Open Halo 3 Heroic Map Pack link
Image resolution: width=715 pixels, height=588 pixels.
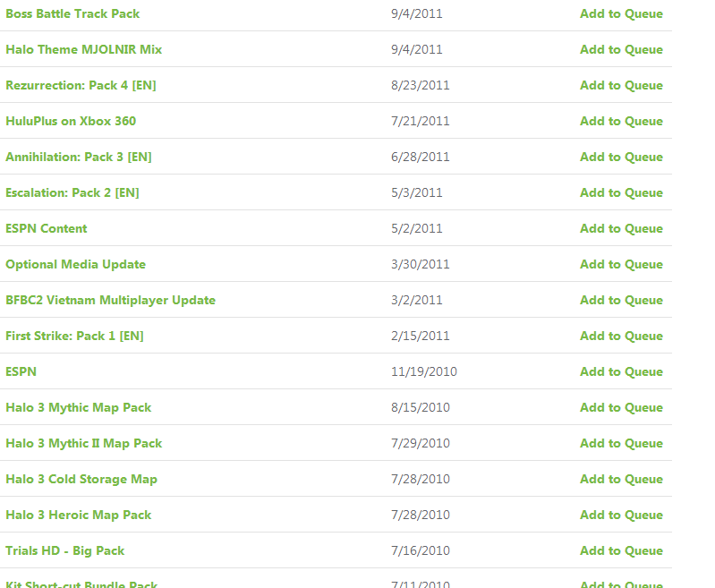click(79, 515)
